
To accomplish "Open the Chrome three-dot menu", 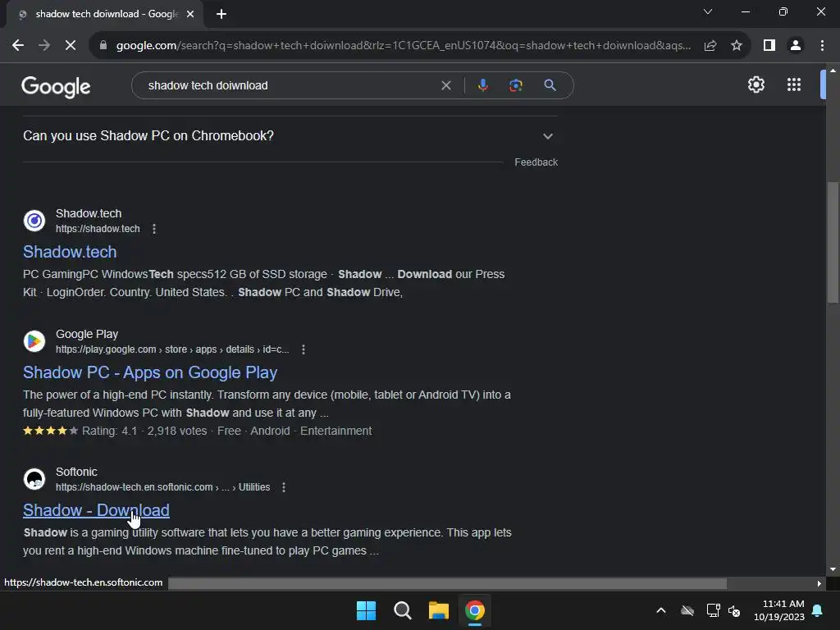I will tap(822, 46).
